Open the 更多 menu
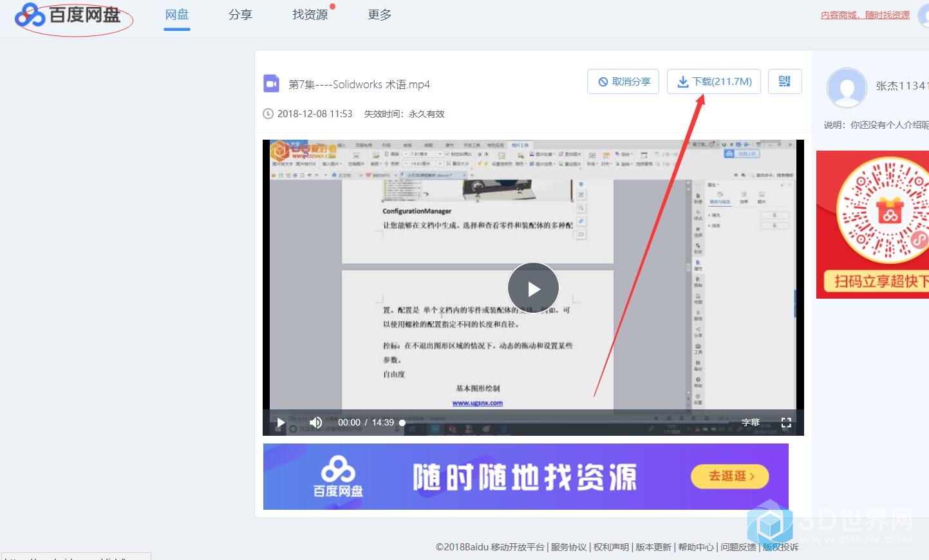The height and width of the screenshot is (560, 929). (379, 14)
